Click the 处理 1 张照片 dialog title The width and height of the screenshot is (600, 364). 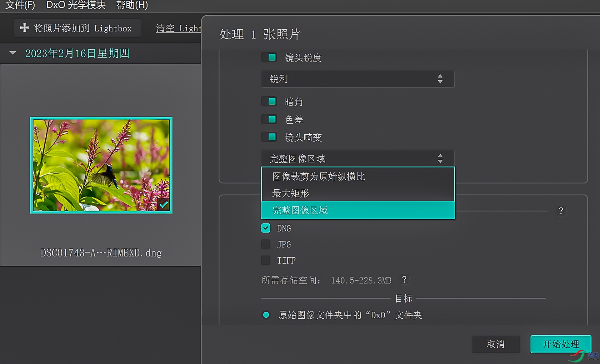tap(260, 34)
